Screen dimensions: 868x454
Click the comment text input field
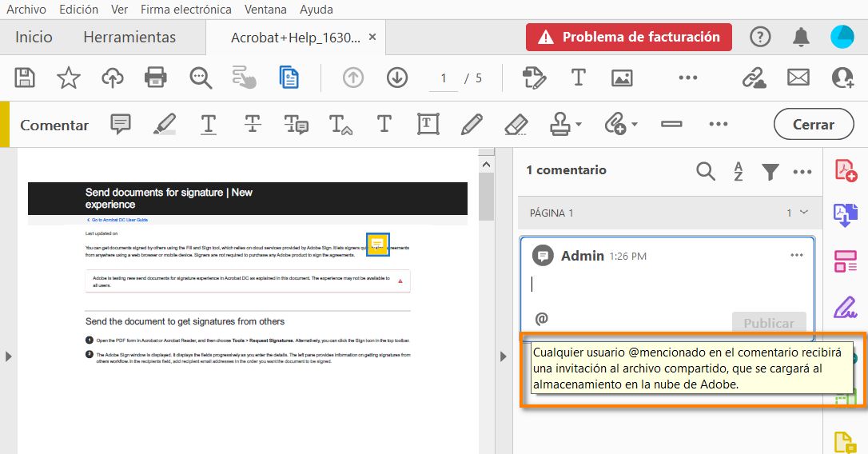point(667,285)
